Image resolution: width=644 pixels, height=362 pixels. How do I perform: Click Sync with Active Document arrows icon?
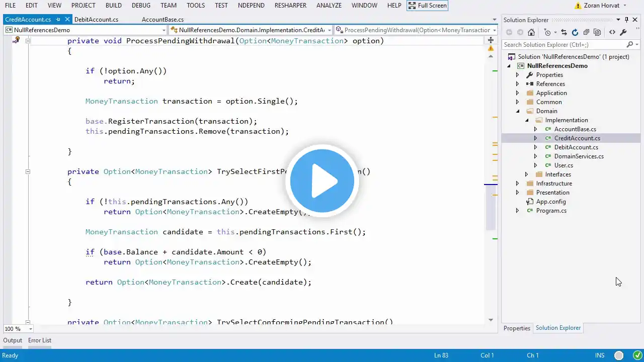563,32
